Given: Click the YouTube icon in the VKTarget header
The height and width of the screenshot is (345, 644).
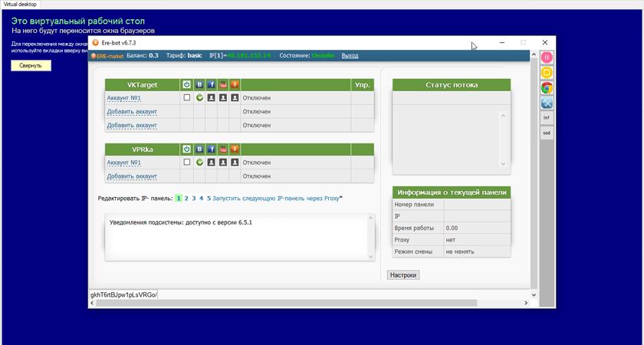Looking at the screenshot, I should [x=223, y=85].
